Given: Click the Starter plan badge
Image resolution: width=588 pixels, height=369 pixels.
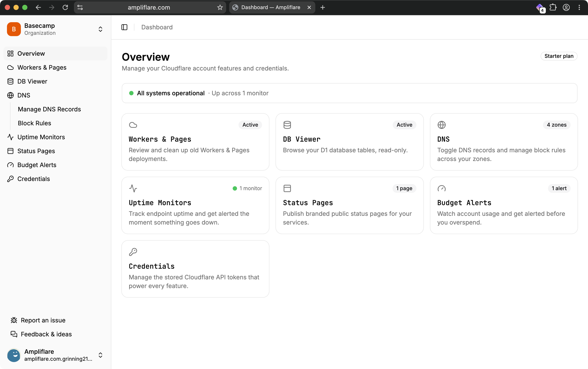Looking at the screenshot, I should tap(559, 56).
